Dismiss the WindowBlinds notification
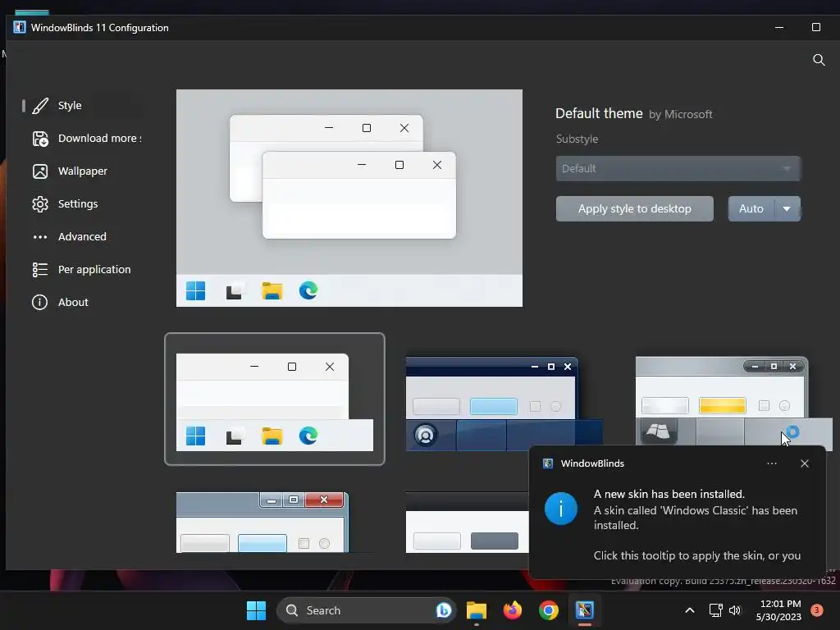 [x=805, y=463]
